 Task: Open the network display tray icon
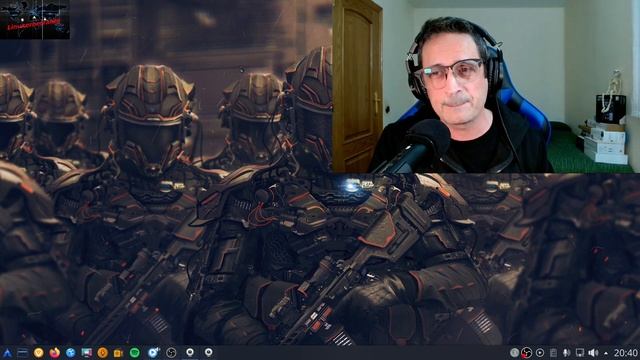tap(580, 353)
